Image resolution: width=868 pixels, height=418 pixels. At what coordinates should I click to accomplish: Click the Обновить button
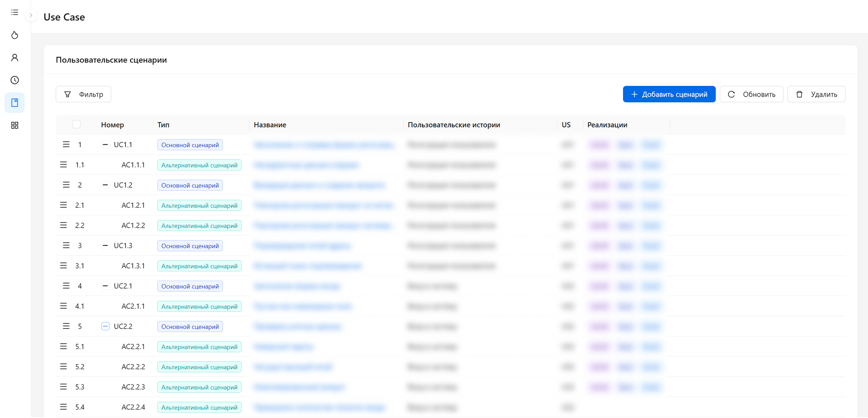click(x=751, y=94)
